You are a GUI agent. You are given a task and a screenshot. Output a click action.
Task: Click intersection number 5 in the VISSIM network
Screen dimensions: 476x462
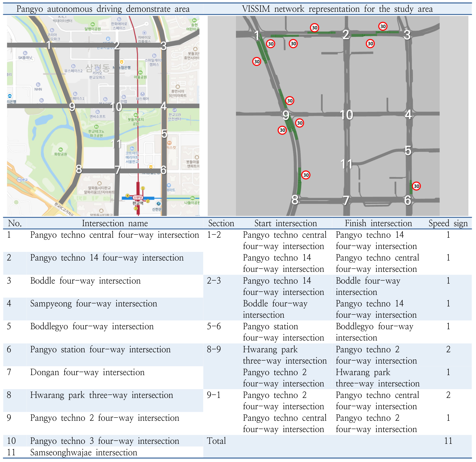408,151
